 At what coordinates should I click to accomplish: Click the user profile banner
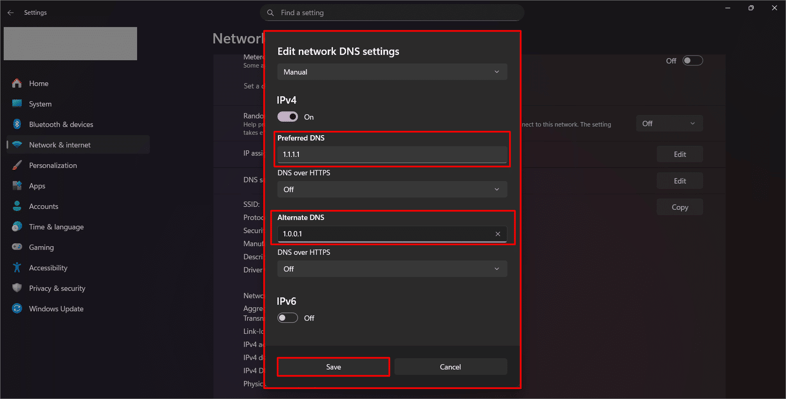click(70, 44)
